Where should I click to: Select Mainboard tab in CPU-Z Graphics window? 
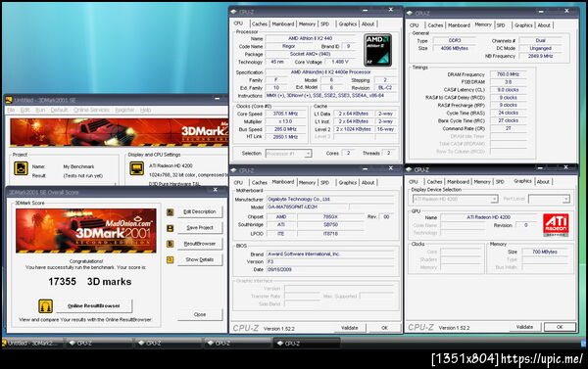459,182
